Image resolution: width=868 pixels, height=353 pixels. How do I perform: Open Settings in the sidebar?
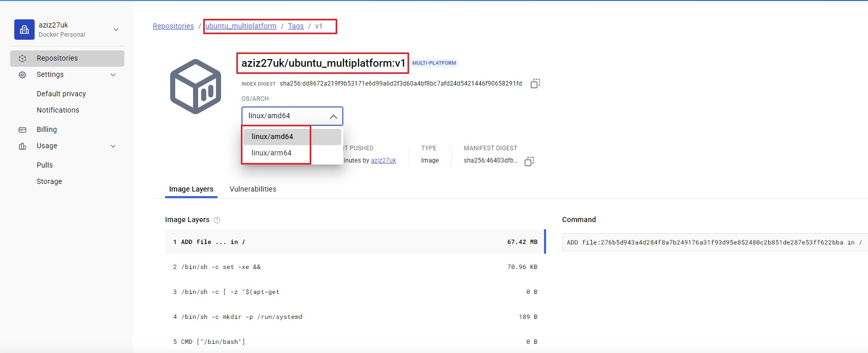coord(50,74)
